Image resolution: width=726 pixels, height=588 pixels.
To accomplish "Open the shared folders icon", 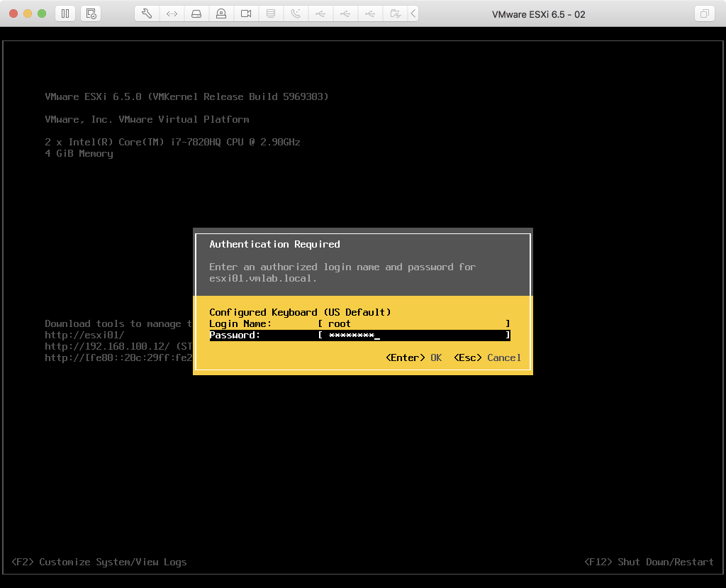I will [395, 13].
